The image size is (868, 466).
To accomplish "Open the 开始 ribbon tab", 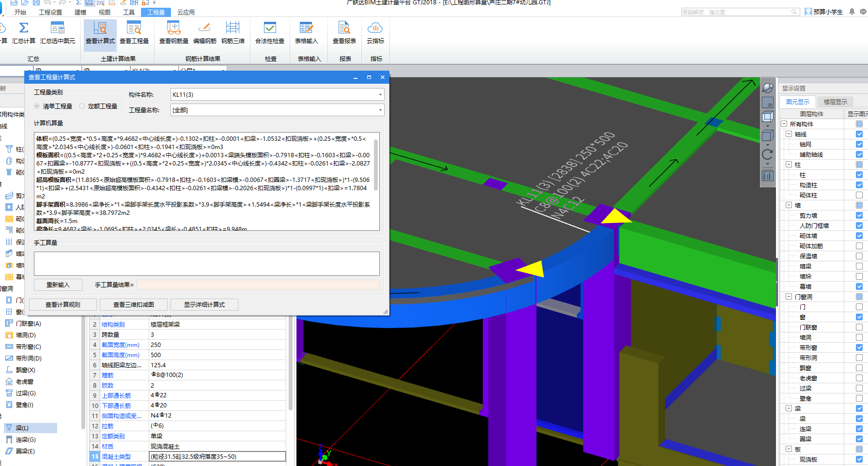I will click(20, 12).
